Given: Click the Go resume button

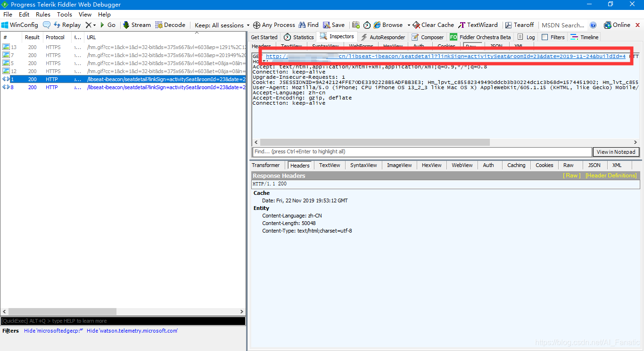Looking at the screenshot, I should click(x=107, y=25).
